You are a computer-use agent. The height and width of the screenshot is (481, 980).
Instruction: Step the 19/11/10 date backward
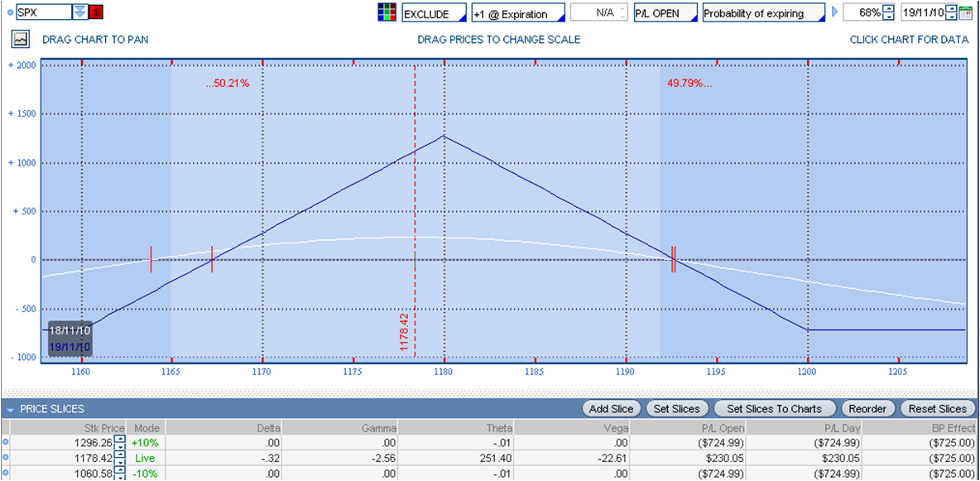click(x=951, y=17)
